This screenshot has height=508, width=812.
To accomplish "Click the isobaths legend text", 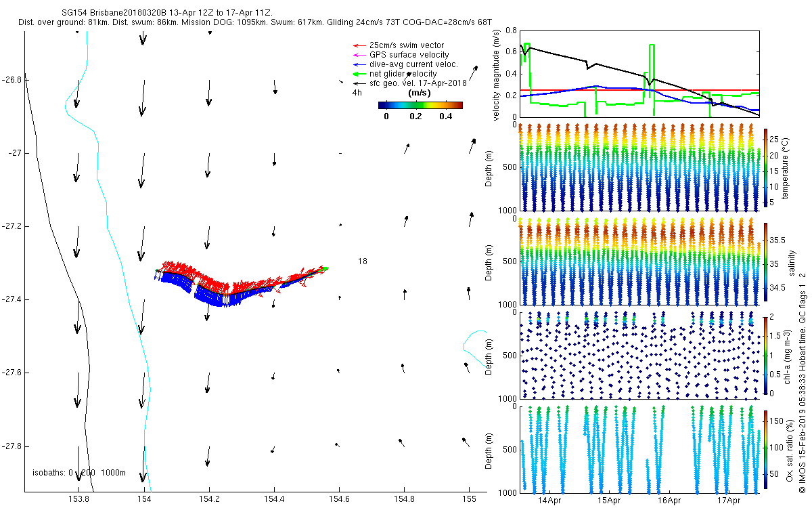I will tap(79, 473).
